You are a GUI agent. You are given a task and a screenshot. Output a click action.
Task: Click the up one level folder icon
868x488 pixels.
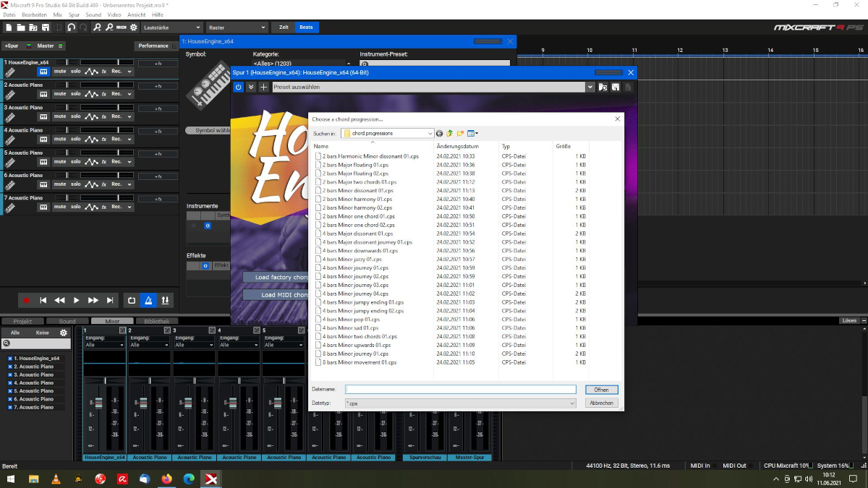click(x=450, y=133)
